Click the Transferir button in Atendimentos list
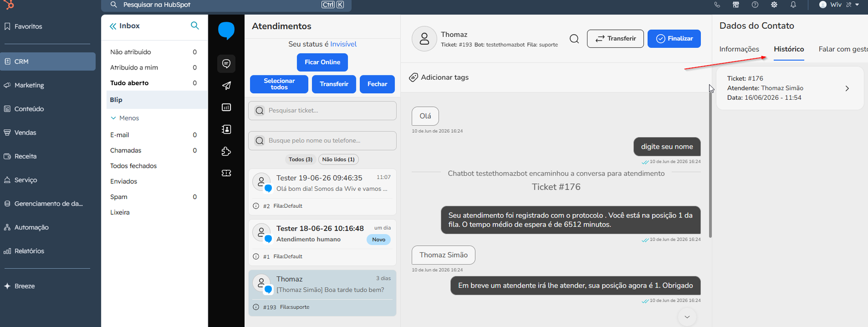The image size is (868, 327). [334, 84]
